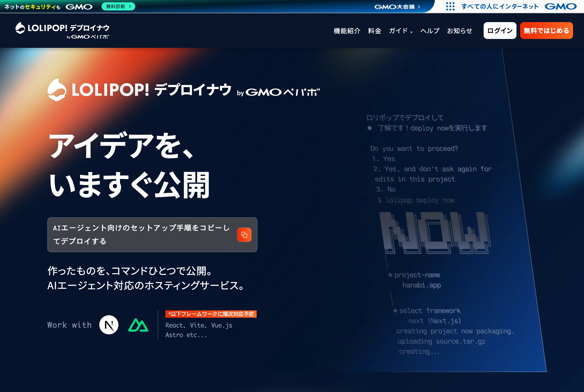Click "next (Next.js)" terminal line
This screenshot has width=584, height=392.
pos(435,321)
